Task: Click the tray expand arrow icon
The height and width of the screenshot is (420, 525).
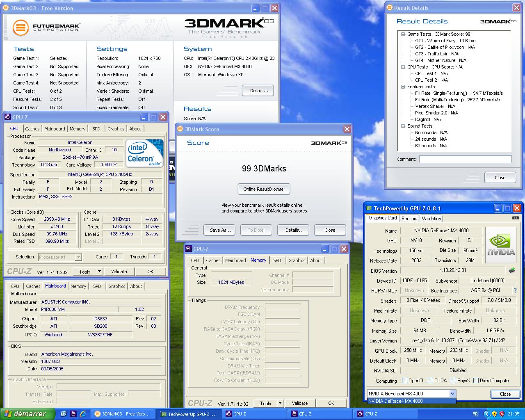Action: (486, 414)
